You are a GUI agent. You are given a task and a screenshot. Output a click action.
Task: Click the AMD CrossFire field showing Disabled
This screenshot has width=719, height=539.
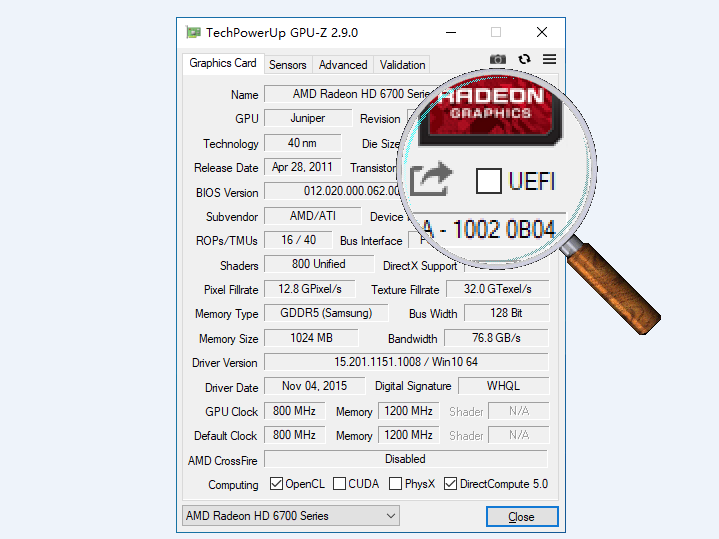406,459
